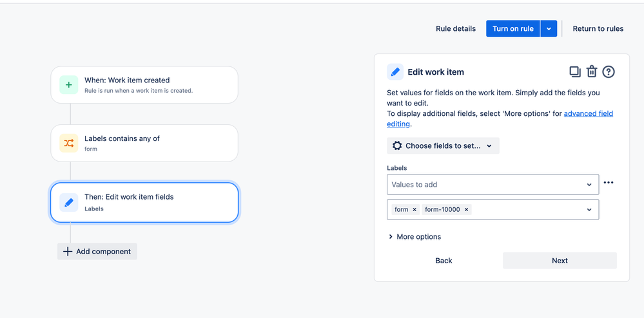Screen dimensions: 644x318
Task: Select 'Labels contains any of' condition
Action: 144,143
